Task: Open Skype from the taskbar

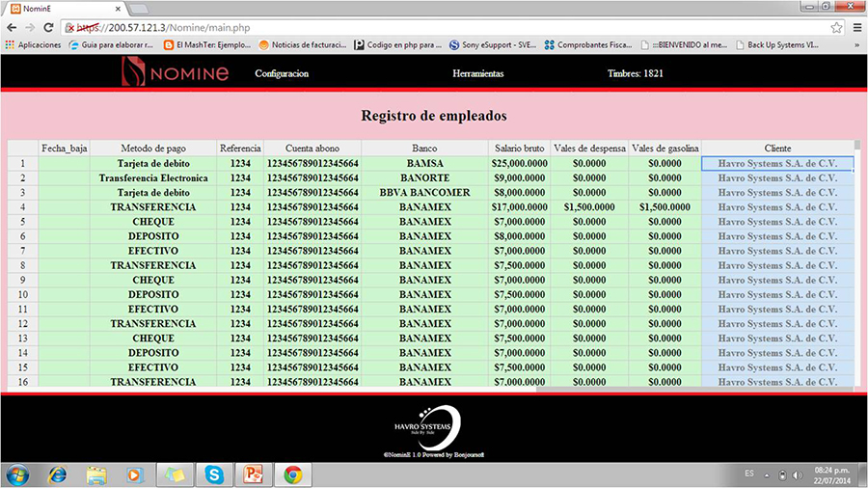Action: 213,474
